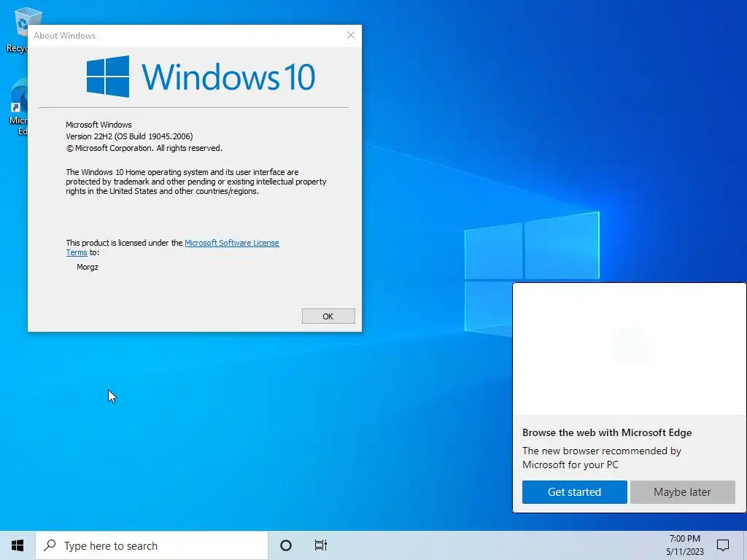Click the 'Version 22H2 (OS Build 19045.2006)' text
Image resolution: width=747 pixels, height=560 pixels.
point(129,136)
